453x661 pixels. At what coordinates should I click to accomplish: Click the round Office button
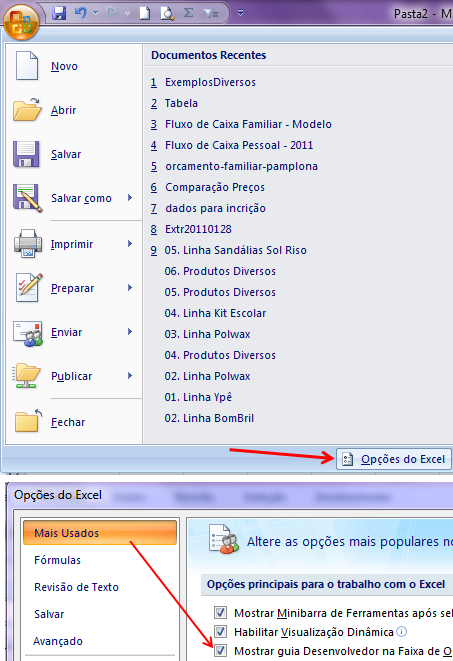coord(21,21)
